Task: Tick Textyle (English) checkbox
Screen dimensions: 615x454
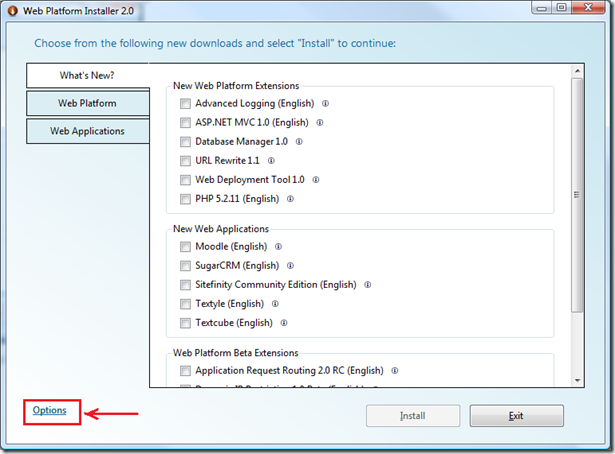Action: point(185,304)
